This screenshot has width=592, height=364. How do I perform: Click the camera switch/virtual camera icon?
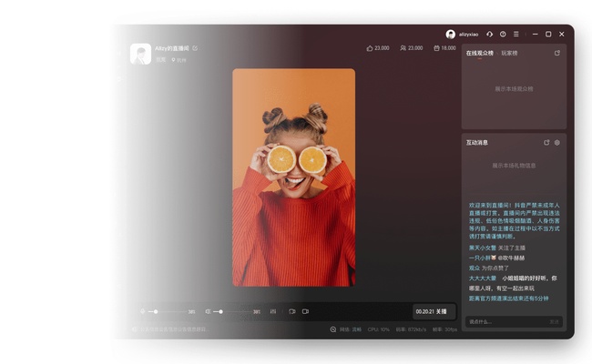291,311
